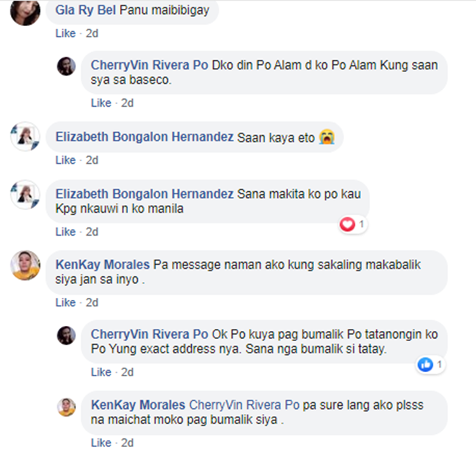Click the crying emoji in Elizabeth's comment
The width and height of the screenshot is (476, 449).
tap(327, 137)
